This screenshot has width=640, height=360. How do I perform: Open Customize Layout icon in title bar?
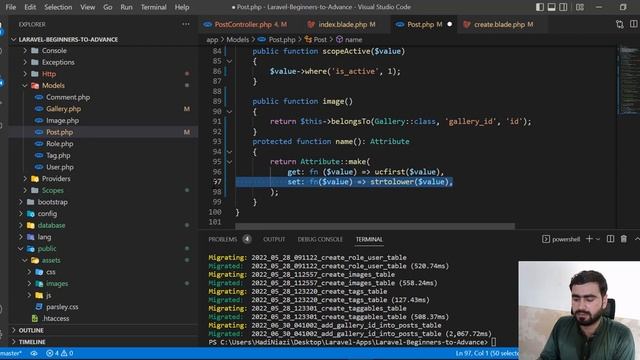pyautogui.click(x=580, y=7)
